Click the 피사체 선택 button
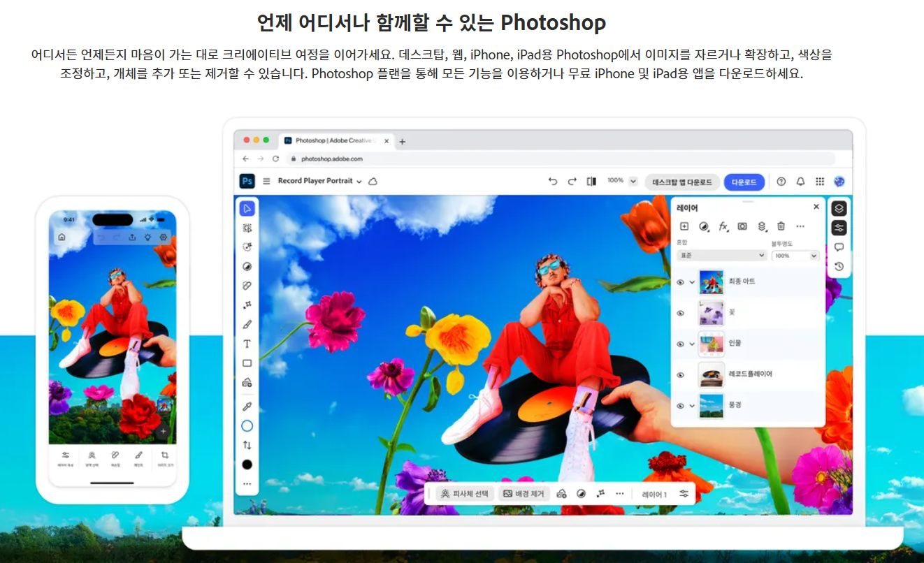 click(464, 493)
